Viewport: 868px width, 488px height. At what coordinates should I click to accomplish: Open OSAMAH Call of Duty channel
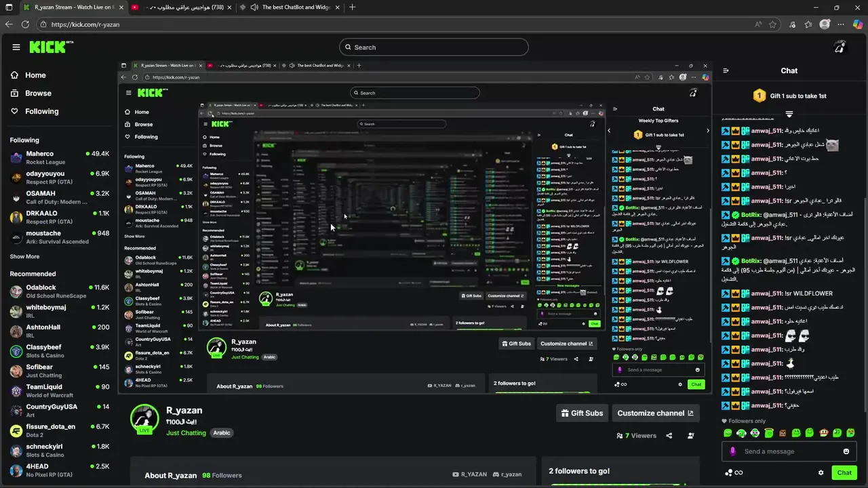tap(60, 197)
